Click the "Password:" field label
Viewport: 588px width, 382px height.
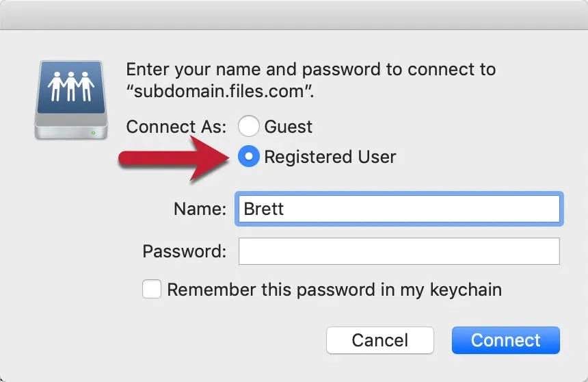(x=185, y=251)
